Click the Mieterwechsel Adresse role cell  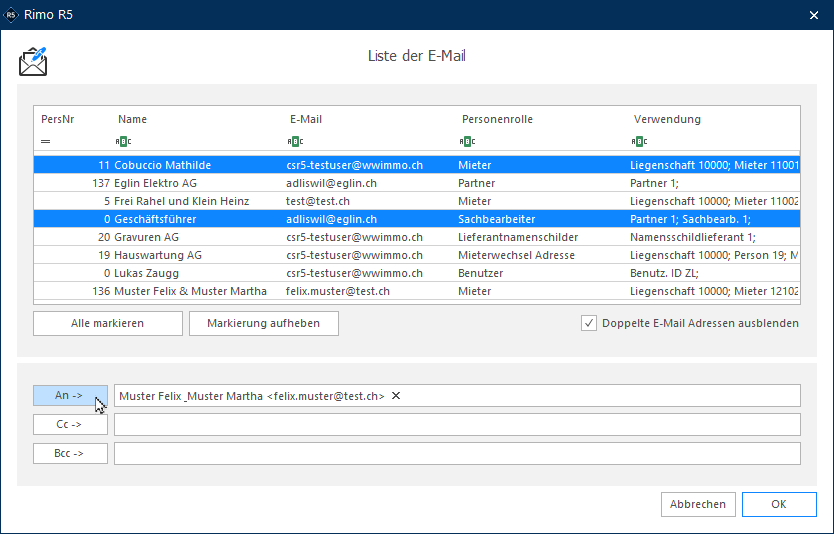[x=516, y=255]
